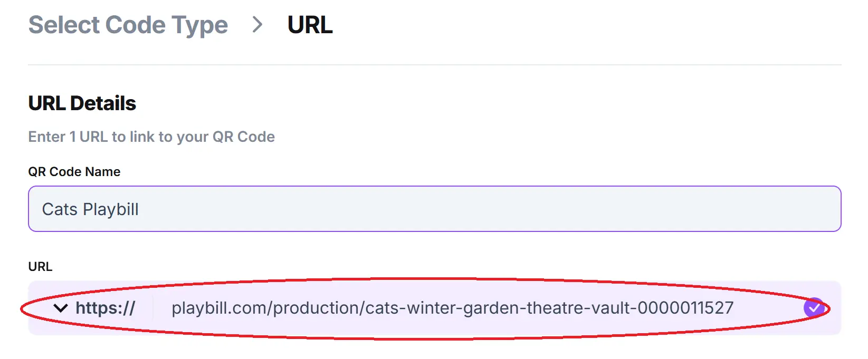Go back to Select Code Type step

click(128, 25)
